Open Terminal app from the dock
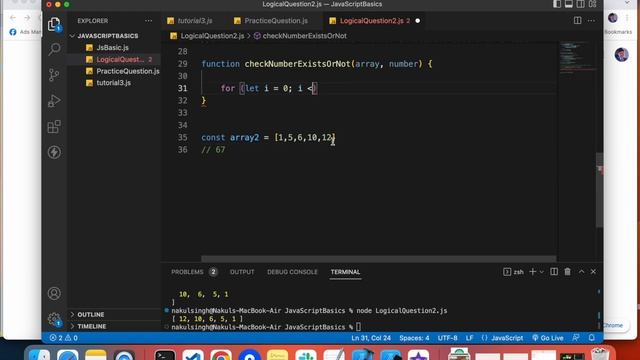The image size is (640, 360). [165, 355]
